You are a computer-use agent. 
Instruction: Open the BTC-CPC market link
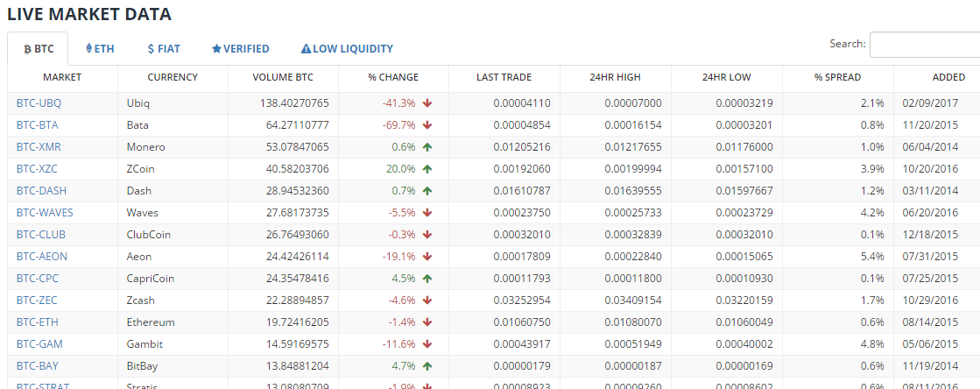(38, 279)
